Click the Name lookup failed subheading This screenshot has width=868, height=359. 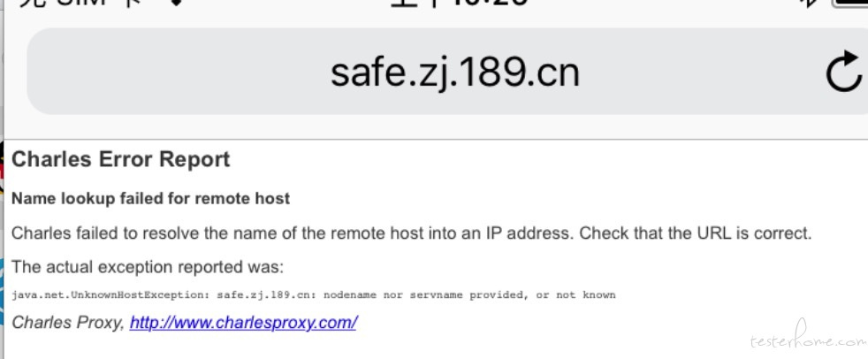150,198
